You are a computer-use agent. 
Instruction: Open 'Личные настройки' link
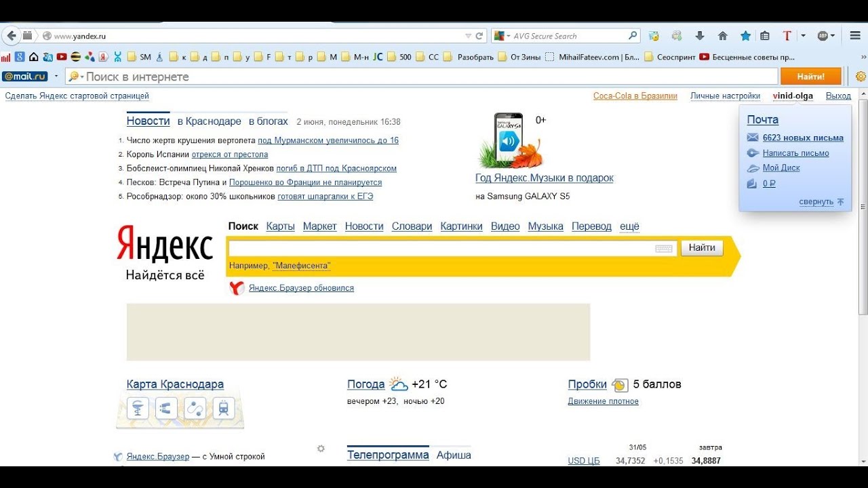pos(725,96)
